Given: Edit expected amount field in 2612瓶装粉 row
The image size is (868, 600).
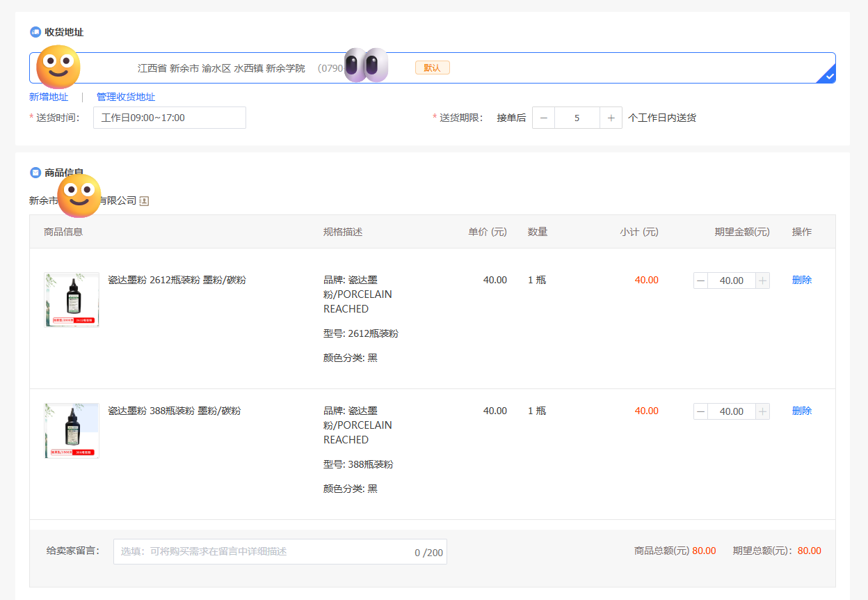Looking at the screenshot, I should pos(732,281).
